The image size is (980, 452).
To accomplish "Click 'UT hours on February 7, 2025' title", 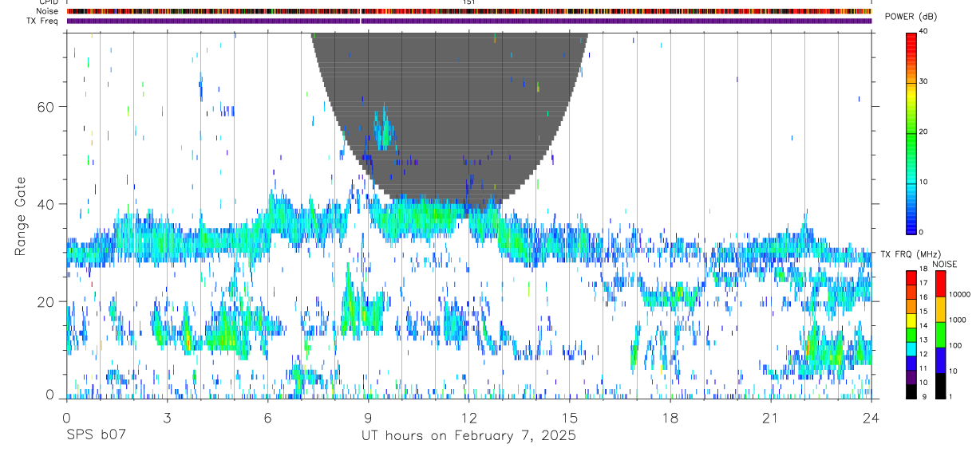I will [469, 436].
